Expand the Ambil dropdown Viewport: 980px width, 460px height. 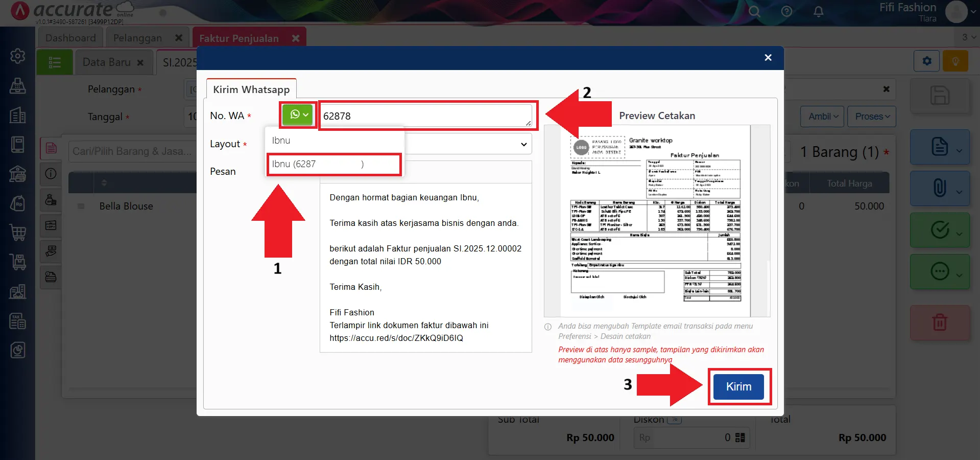[822, 117]
